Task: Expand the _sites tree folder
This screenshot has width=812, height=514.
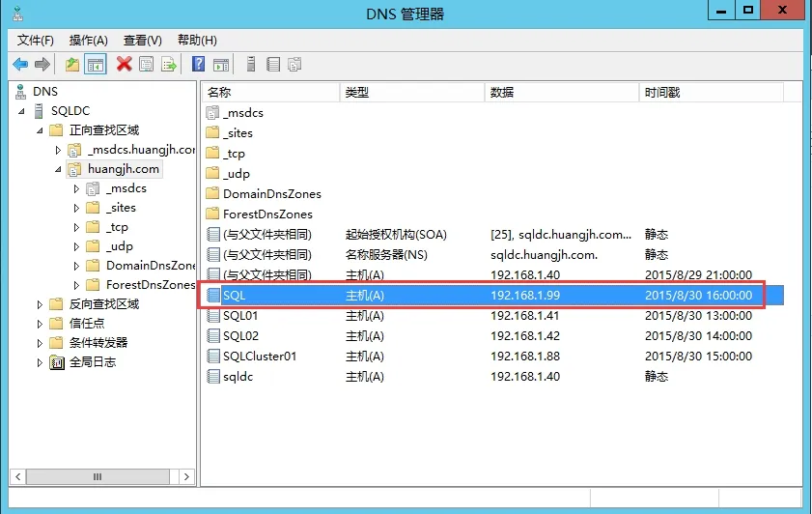Action: tap(76, 209)
